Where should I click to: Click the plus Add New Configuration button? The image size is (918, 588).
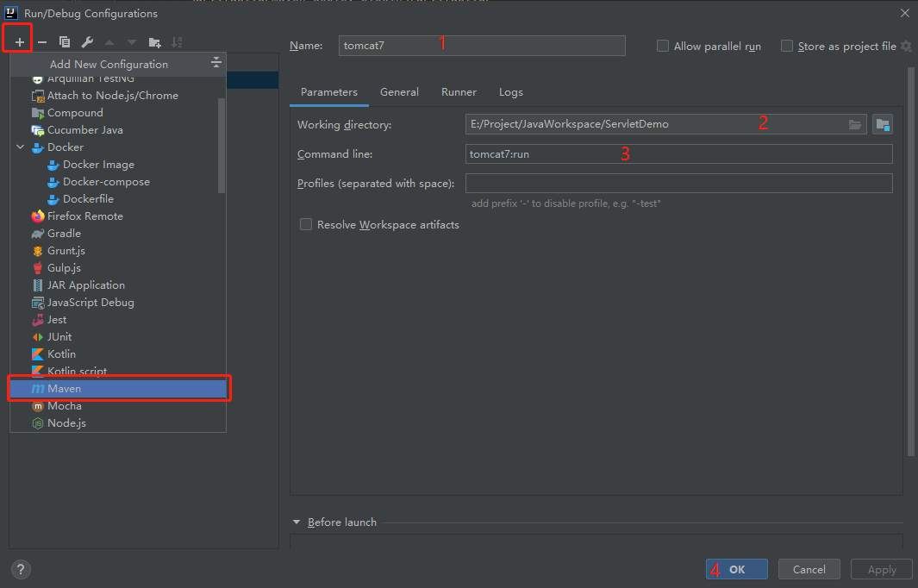click(x=19, y=42)
